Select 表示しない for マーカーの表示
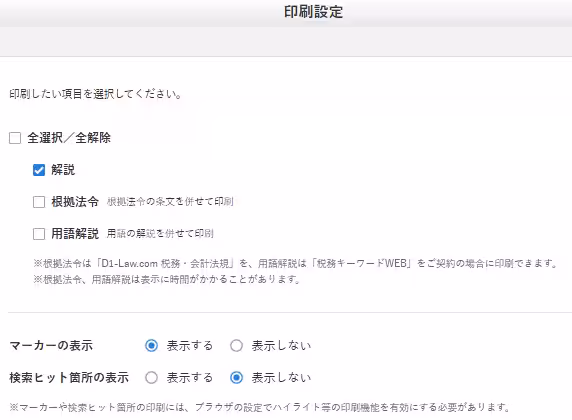The width and height of the screenshot is (572, 420). [x=236, y=346]
